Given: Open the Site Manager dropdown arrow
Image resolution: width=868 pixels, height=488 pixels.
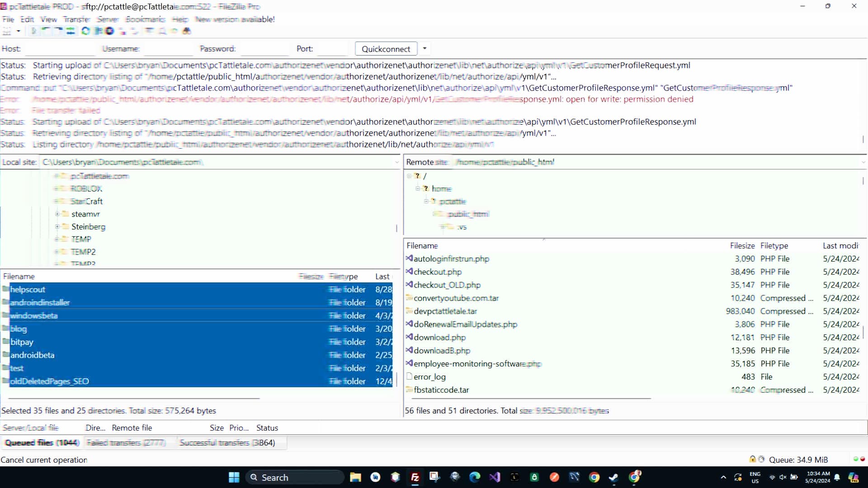Looking at the screenshot, I should [19, 31].
